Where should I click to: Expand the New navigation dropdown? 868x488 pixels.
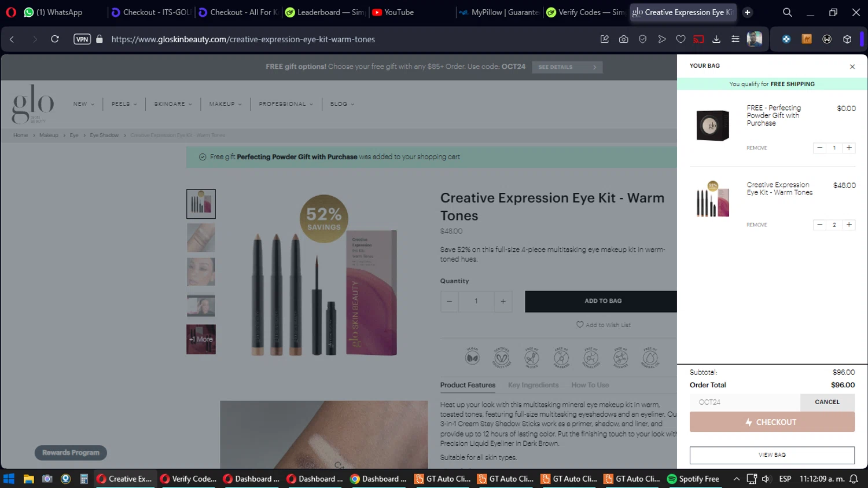83,104
